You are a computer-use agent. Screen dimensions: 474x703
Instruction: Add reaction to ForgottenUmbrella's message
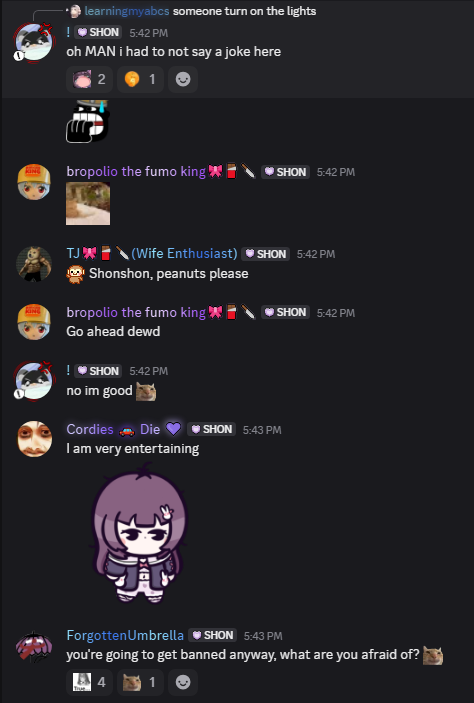[x=183, y=682]
